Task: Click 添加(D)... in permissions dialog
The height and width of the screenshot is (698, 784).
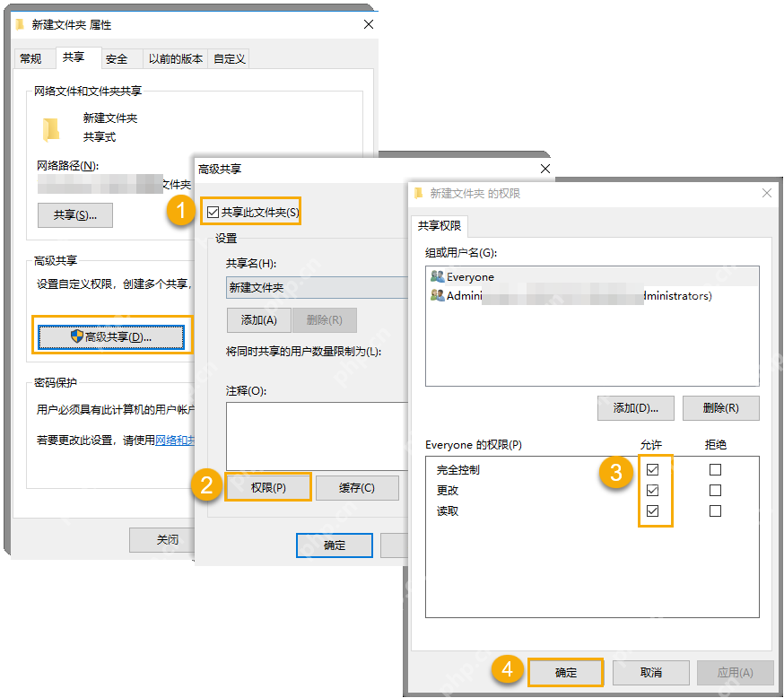Action: point(635,408)
